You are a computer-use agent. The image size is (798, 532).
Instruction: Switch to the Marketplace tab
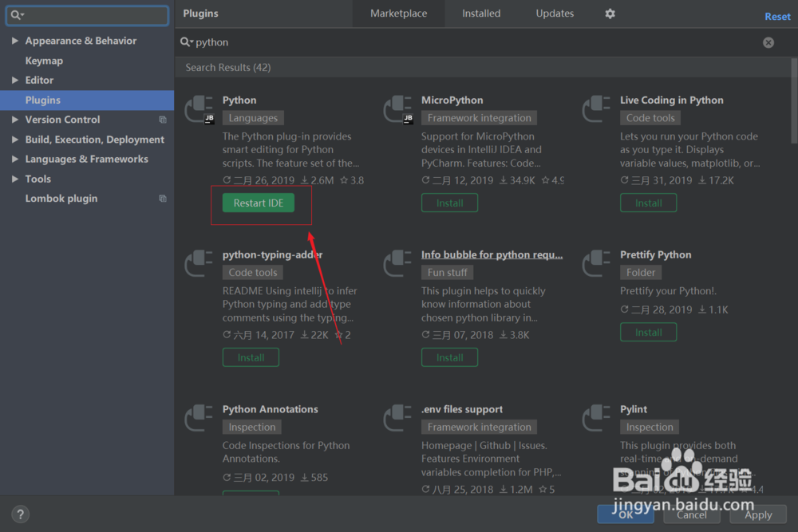pyautogui.click(x=398, y=14)
